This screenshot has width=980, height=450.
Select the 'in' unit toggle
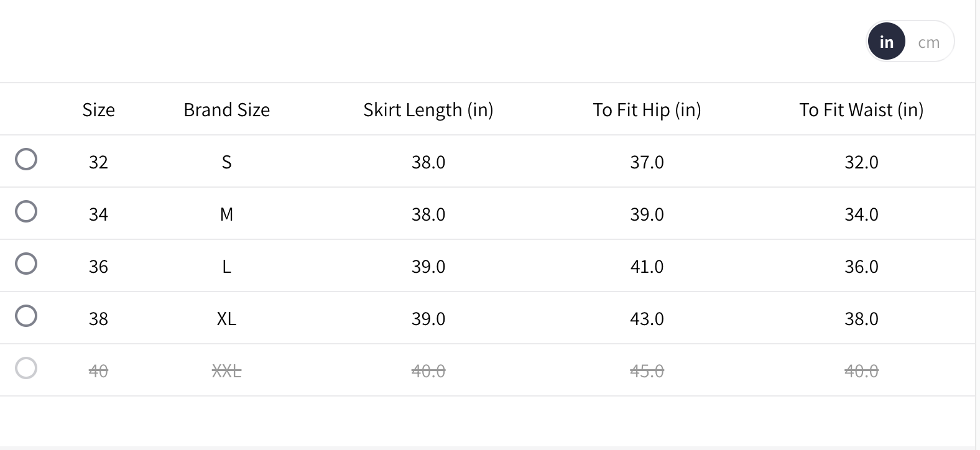(x=886, y=42)
